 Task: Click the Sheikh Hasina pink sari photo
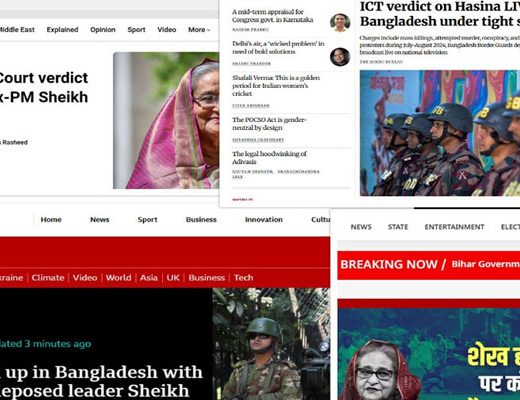click(x=166, y=120)
